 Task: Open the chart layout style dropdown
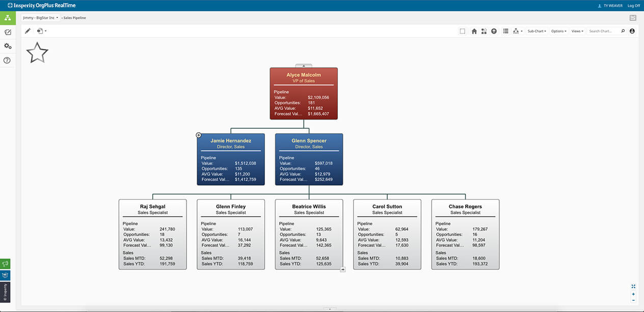(x=517, y=31)
